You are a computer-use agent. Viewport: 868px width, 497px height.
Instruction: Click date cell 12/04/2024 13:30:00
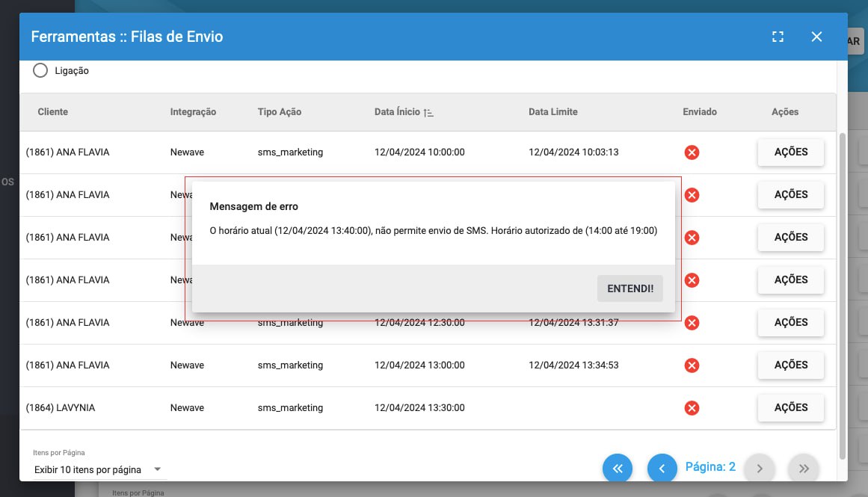pyautogui.click(x=419, y=408)
